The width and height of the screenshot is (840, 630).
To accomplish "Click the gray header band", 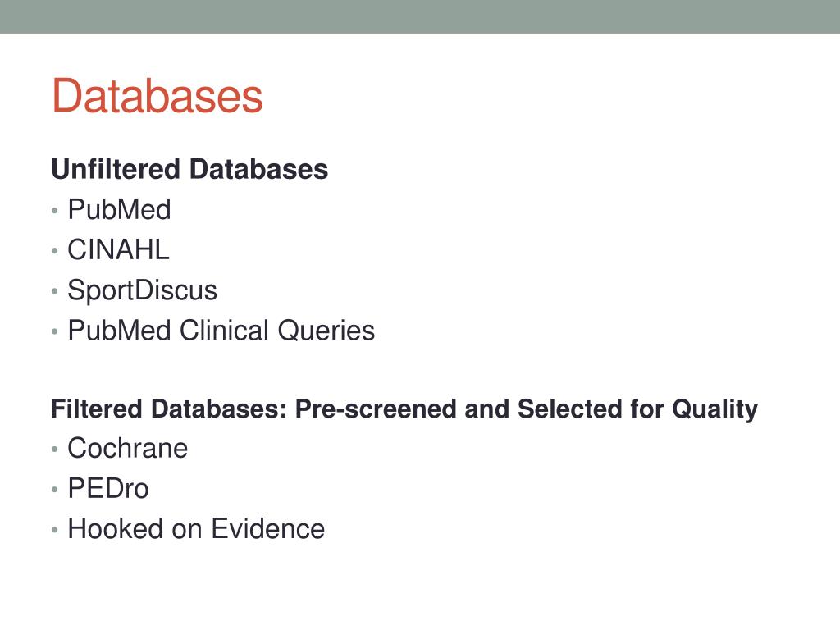I will (420, 16).
